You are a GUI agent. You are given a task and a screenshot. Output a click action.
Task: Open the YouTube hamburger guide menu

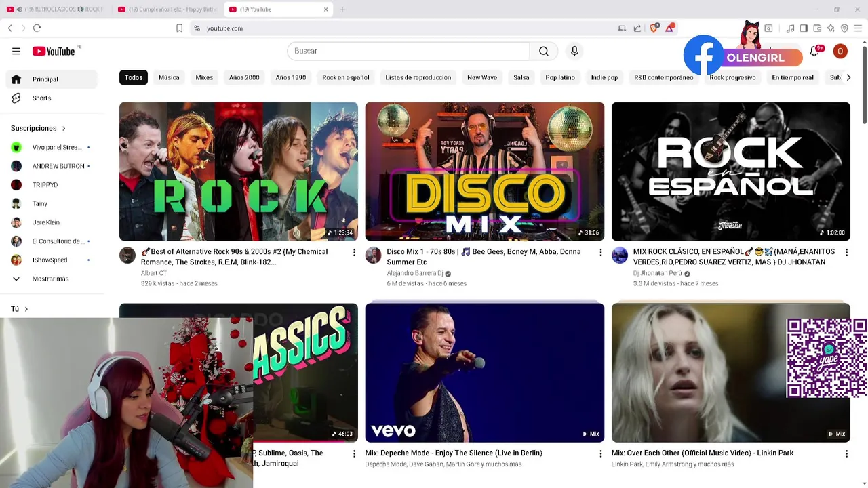16,51
